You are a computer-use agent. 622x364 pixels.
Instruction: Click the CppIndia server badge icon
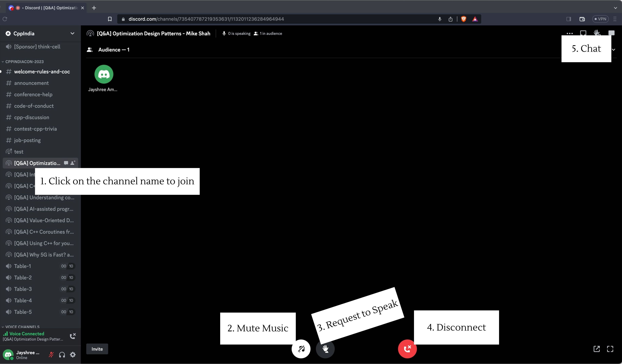coord(8,33)
